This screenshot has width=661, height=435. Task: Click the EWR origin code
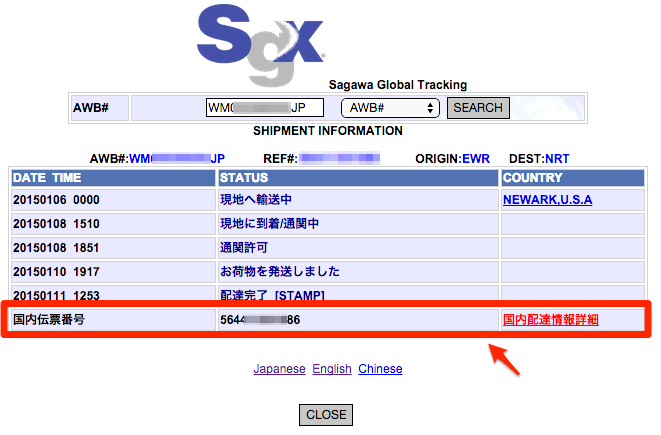coord(476,158)
